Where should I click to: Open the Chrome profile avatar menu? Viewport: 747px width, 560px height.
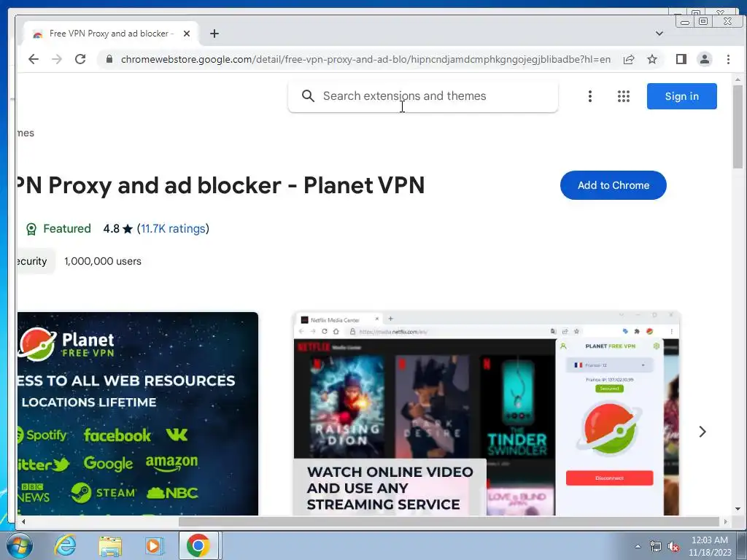click(x=705, y=59)
